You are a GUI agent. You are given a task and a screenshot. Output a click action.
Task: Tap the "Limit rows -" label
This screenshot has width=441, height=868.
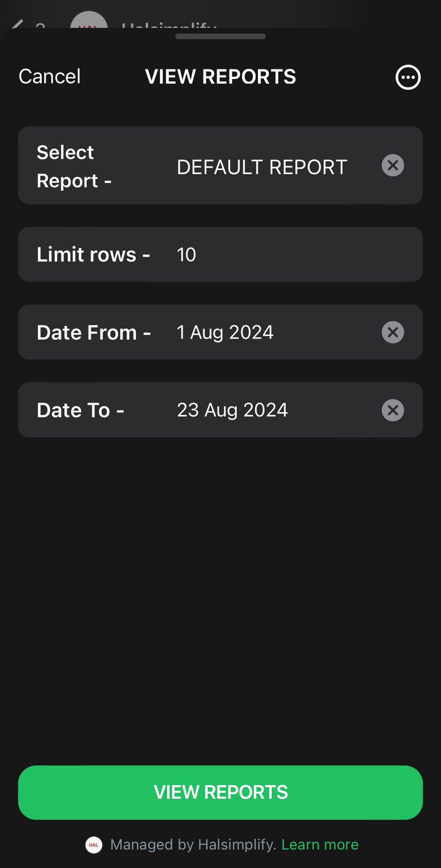click(93, 254)
